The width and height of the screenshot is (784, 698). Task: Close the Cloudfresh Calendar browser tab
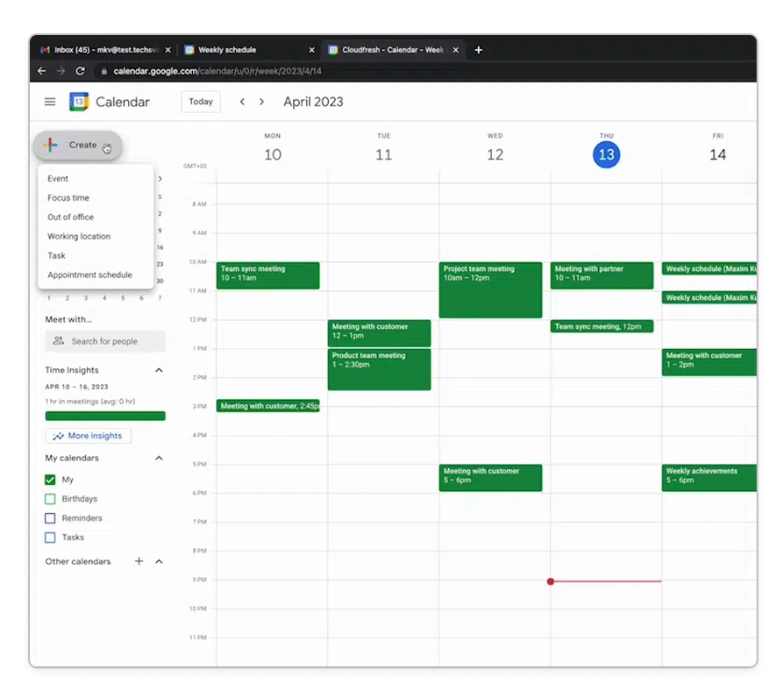(x=455, y=50)
